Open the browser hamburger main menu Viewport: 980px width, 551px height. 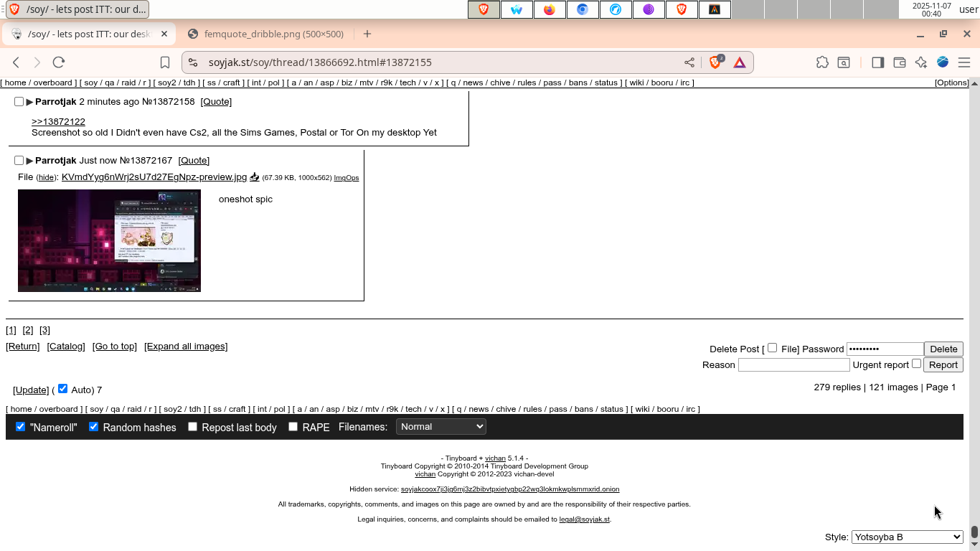click(964, 62)
